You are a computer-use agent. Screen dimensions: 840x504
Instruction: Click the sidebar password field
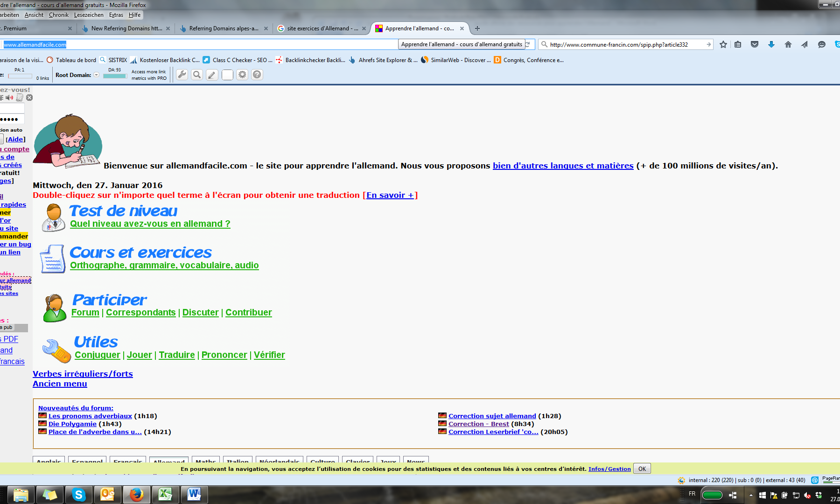[x=12, y=119]
